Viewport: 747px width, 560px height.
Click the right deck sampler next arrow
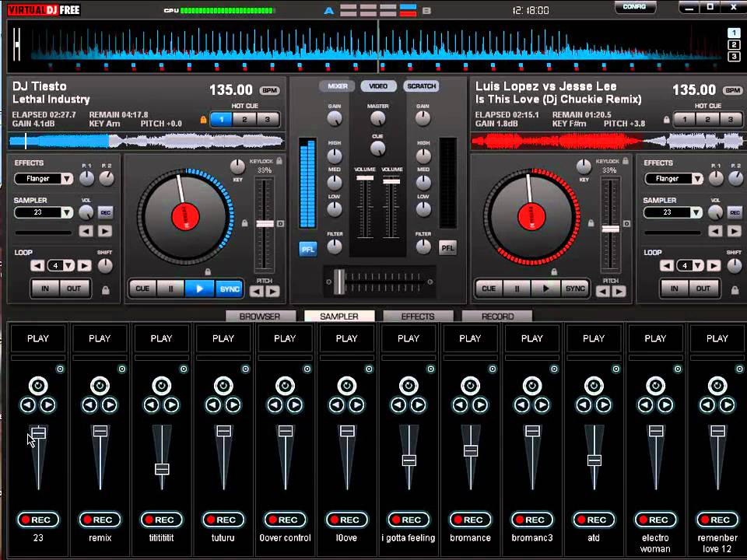[x=735, y=232]
